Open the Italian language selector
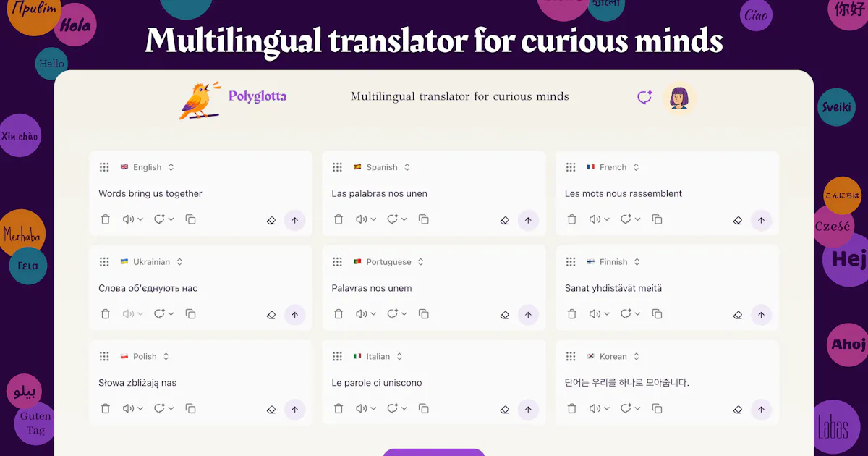Viewport: 868px width, 456px height. click(378, 357)
